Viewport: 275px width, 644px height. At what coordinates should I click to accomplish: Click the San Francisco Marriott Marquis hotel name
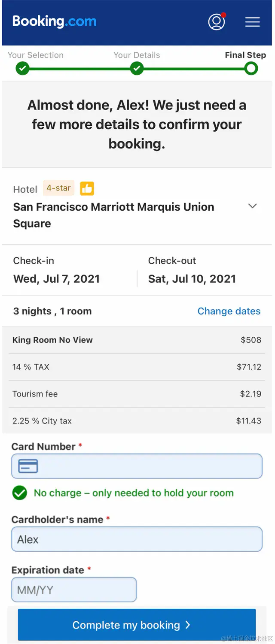click(x=113, y=215)
